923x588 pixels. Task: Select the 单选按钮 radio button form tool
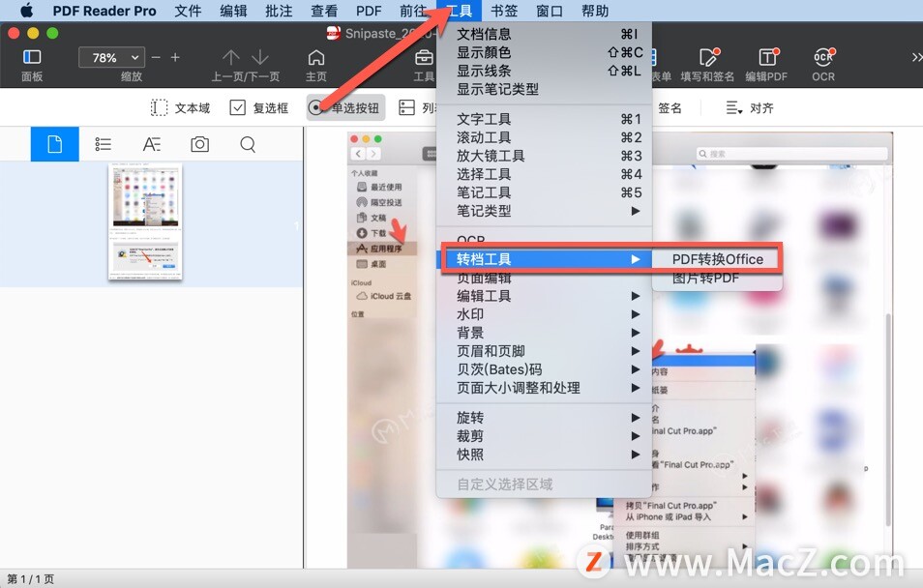[x=345, y=107]
